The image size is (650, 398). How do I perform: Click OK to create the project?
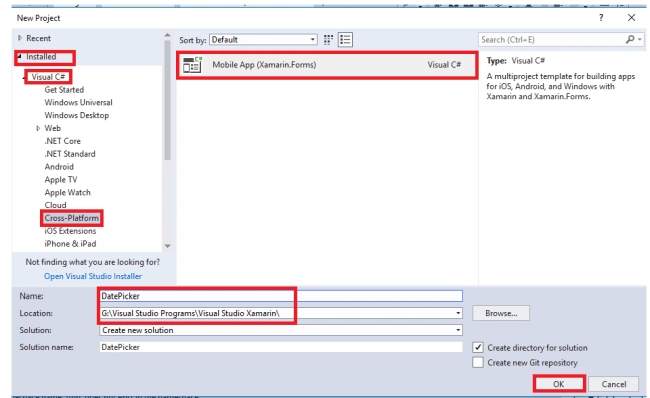pos(559,384)
